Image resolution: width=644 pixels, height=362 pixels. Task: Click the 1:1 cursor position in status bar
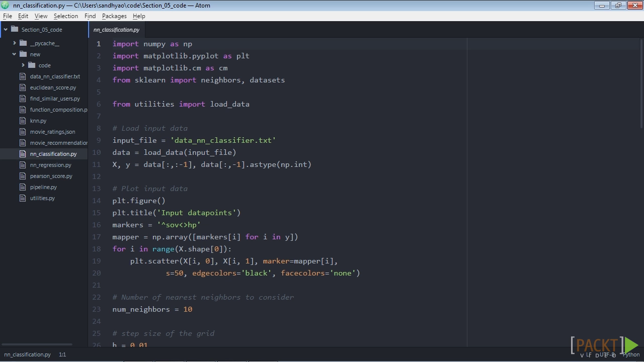coord(62,354)
